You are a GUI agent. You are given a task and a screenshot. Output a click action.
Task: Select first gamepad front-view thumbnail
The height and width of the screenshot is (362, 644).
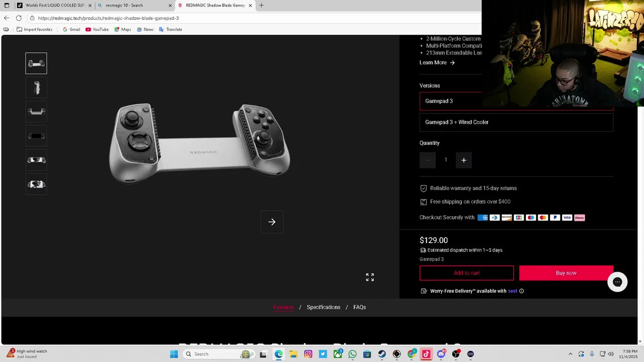36,63
